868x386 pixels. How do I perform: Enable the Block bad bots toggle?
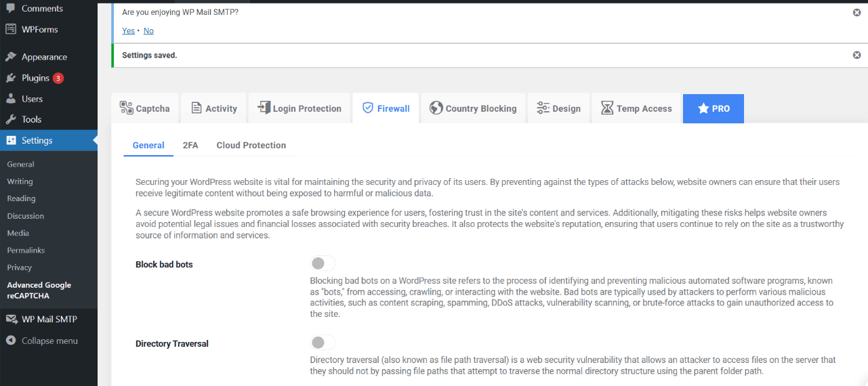point(323,263)
